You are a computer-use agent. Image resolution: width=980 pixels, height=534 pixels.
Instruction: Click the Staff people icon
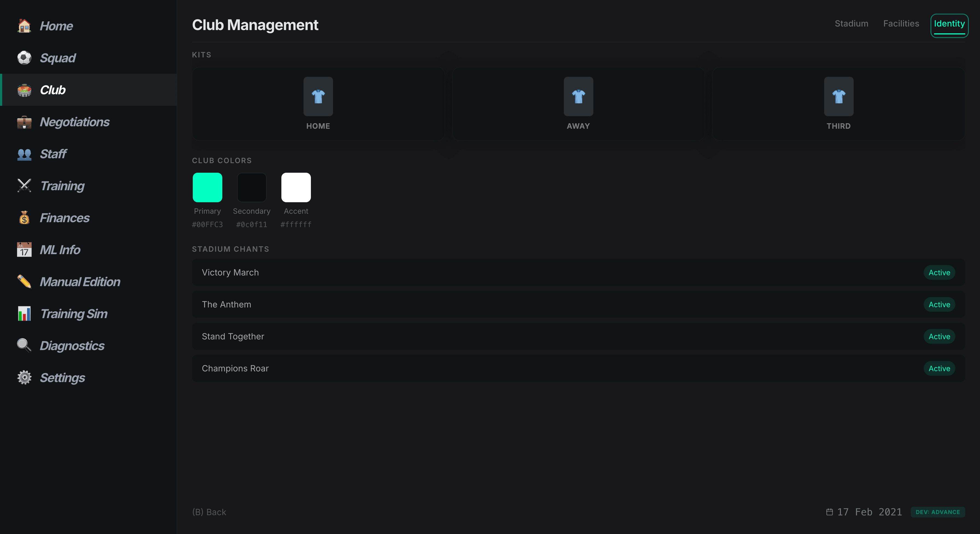pyautogui.click(x=24, y=154)
